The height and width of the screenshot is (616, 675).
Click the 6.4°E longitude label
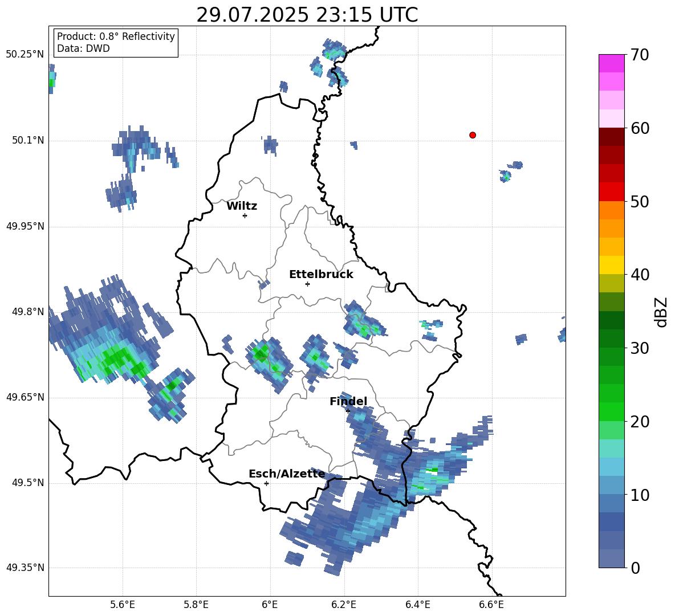pos(417,605)
